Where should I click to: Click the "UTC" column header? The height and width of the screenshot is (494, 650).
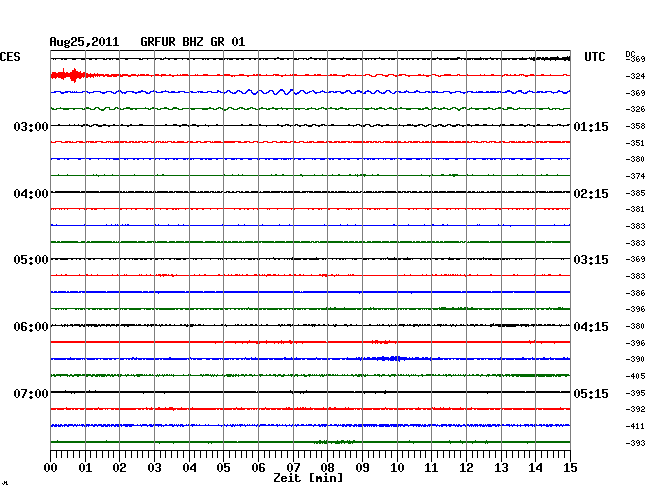tap(594, 57)
